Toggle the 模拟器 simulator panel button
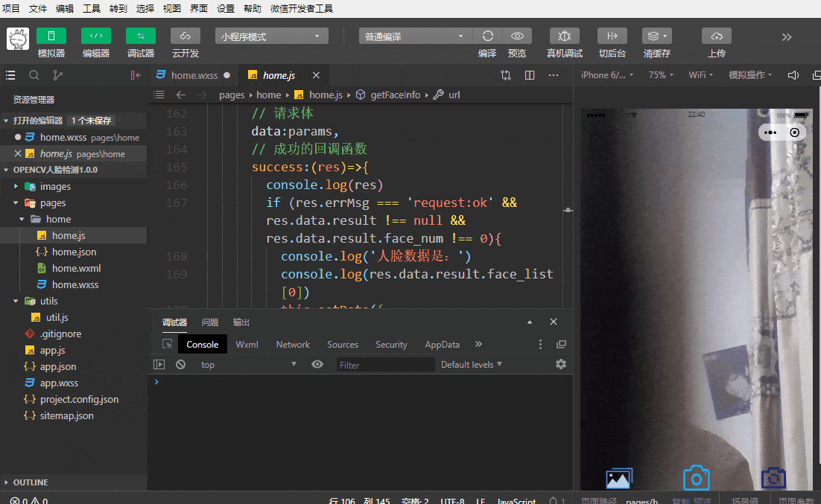821x504 pixels. coord(51,36)
